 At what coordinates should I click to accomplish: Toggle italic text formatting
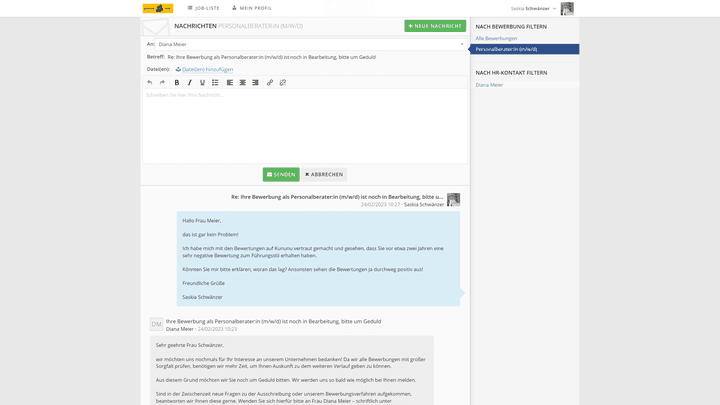(190, 83)
